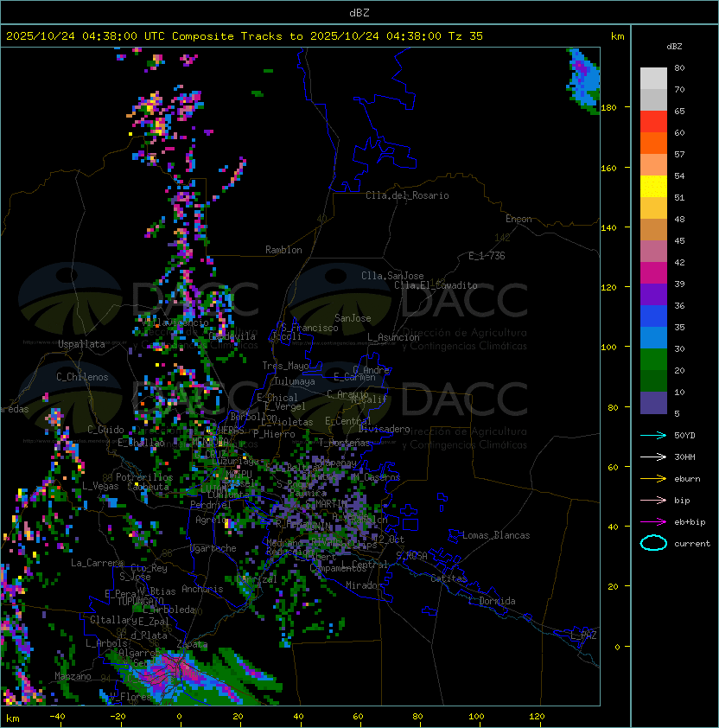Viewport: 719px width, 728px height.
Task: Click the 'P_Hierro' map label
Action: [x=274, y=434]
